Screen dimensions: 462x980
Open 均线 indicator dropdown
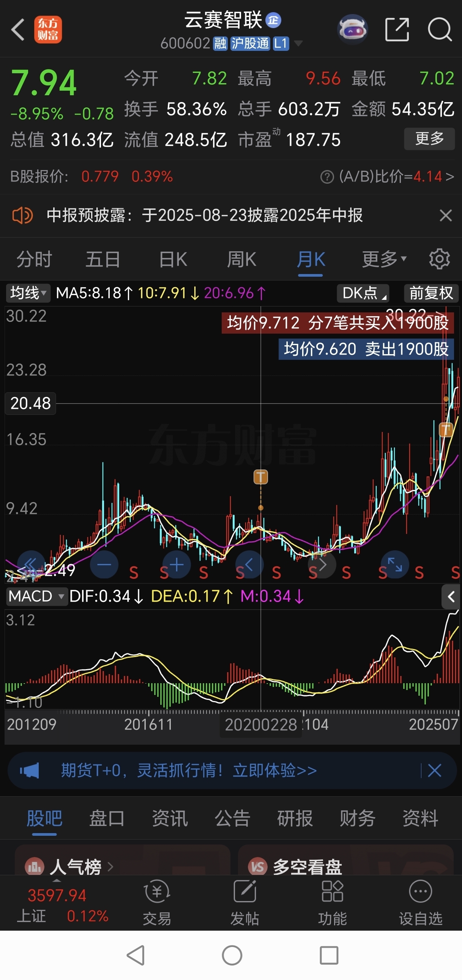point(28,293)
